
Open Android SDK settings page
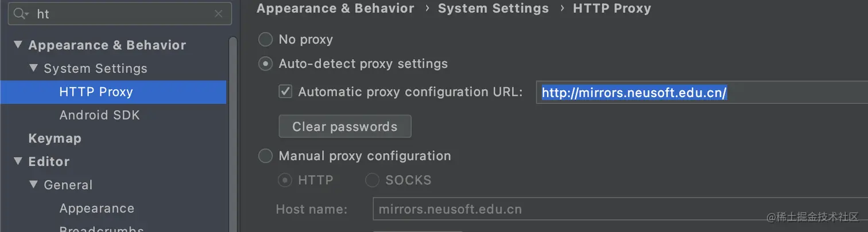[x=99, y=115]
